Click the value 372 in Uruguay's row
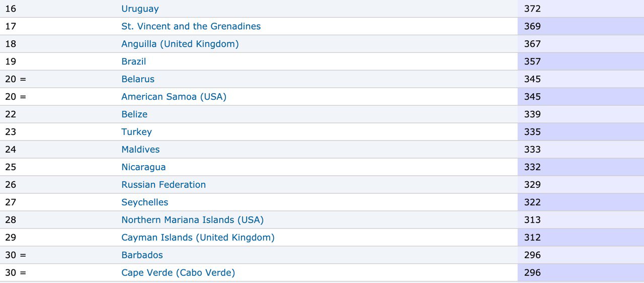644x283 pixels. 532,9
